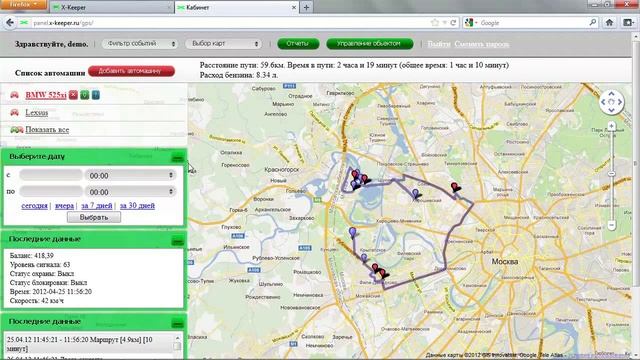640x360 pixels.
Task: Click the event list scrollbar
Action: [177, 346]
